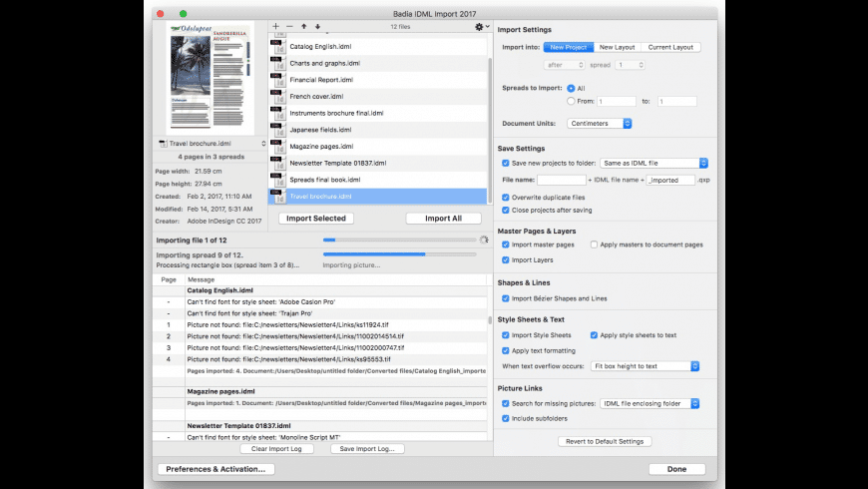Click file icon beside Newsletter Template 01837.idml

coord(278,163)
